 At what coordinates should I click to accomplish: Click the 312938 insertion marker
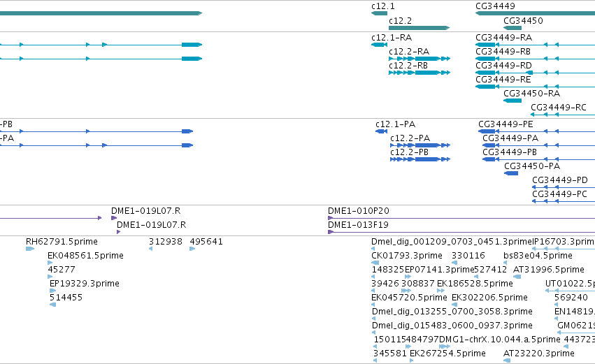(x=150, y=249)
